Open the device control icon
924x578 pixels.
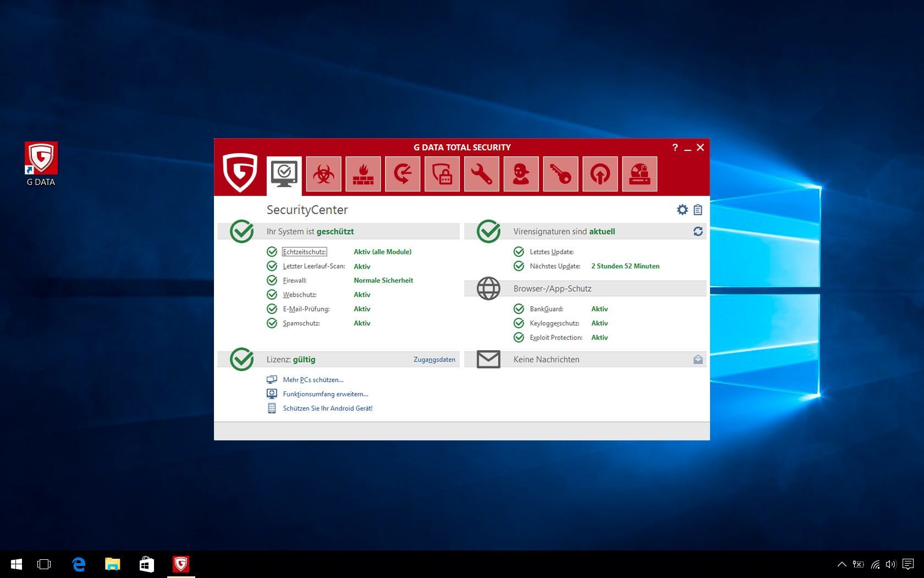[640, 174]
